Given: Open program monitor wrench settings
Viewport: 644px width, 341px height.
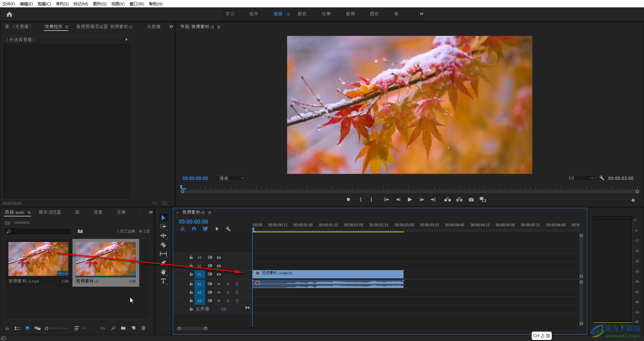Looking at the screenshot, I should pos(602,178).
